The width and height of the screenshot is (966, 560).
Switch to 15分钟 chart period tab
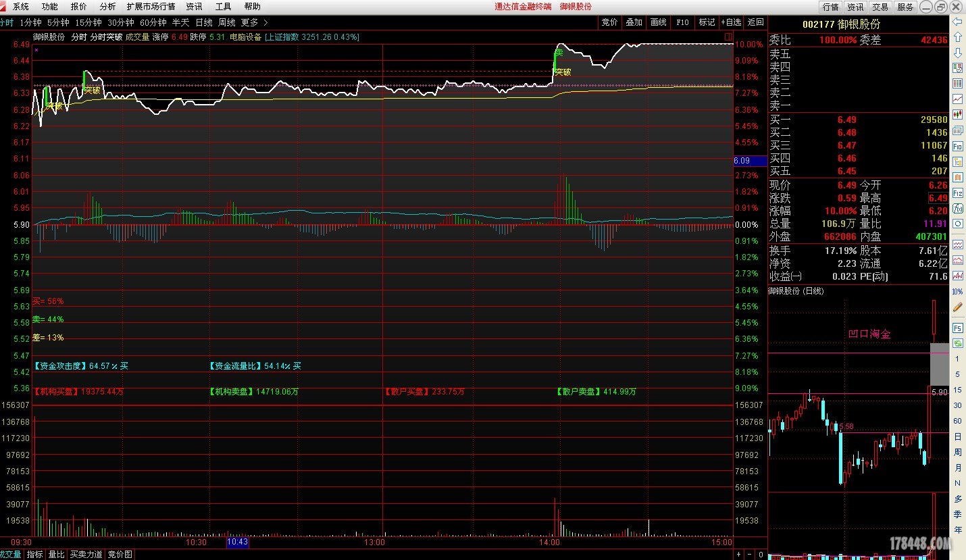88,22
